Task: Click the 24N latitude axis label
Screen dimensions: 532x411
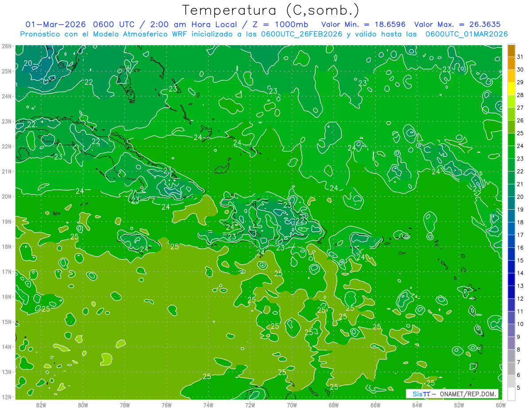Action: 6,96
